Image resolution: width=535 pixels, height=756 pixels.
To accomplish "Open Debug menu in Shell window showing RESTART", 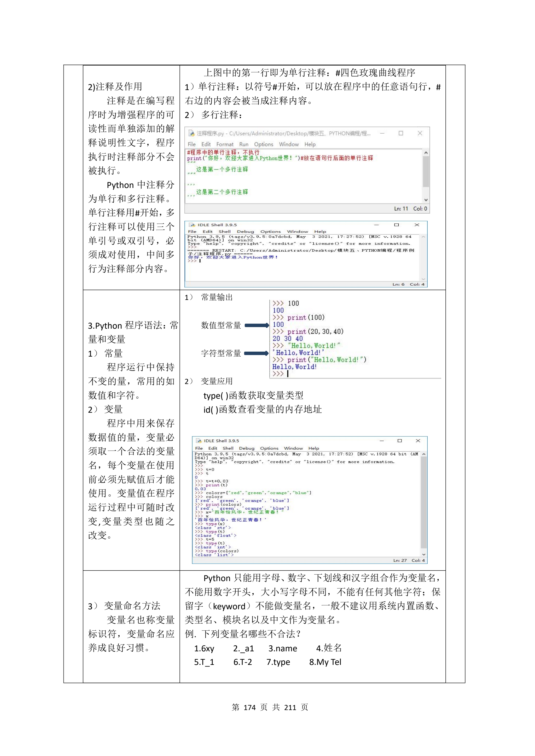I will [x=246, y=232].
